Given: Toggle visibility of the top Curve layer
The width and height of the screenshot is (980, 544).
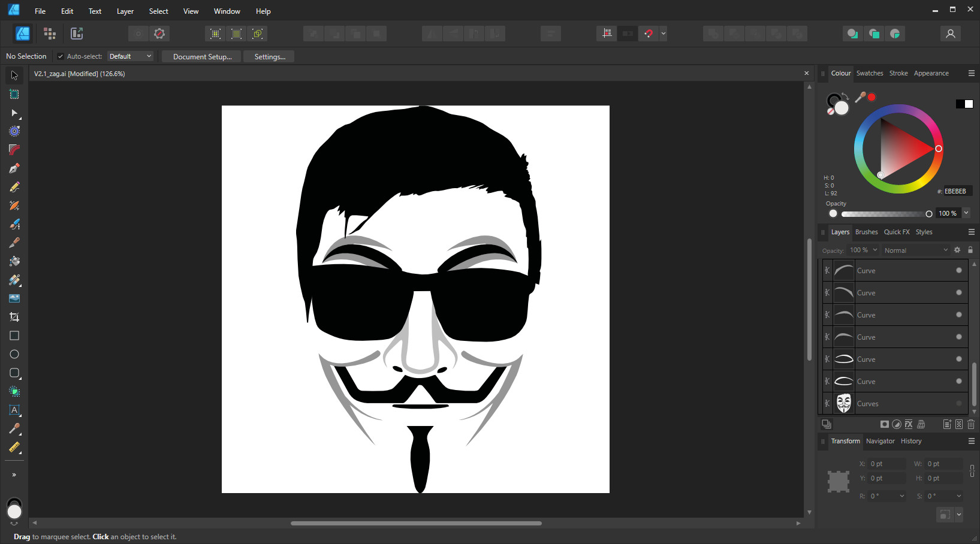Looking at the screenshot, I should coord(959,270).
